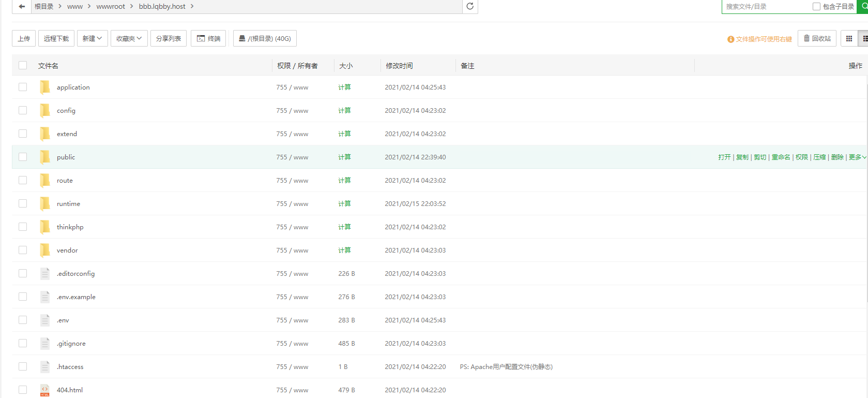
Task: Switch to grid icon view
Action: [849, 38]
